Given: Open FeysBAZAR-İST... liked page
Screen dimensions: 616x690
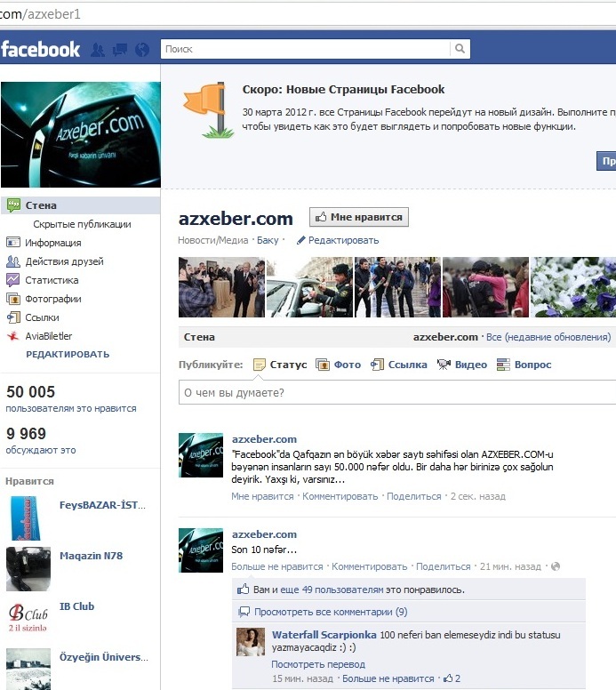Looking at the screenshot, I should pyautogui.click(x=102, y=505).
